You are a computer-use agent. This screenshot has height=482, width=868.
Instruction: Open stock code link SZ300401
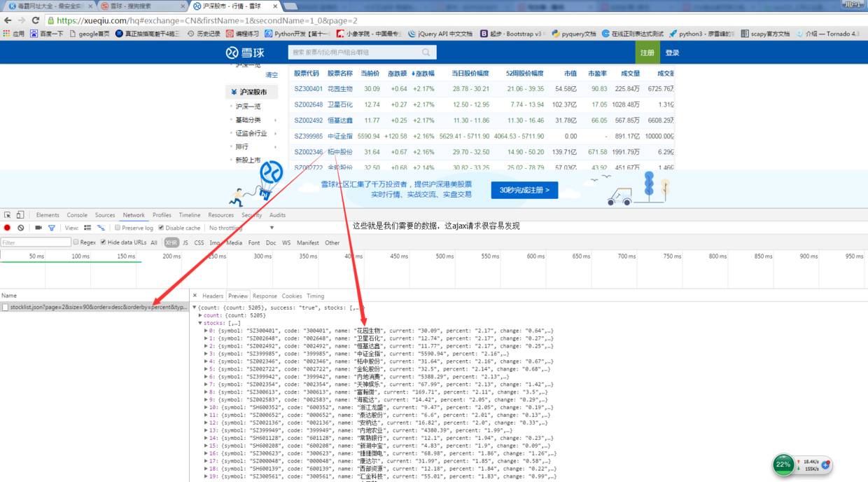[309, 89]
